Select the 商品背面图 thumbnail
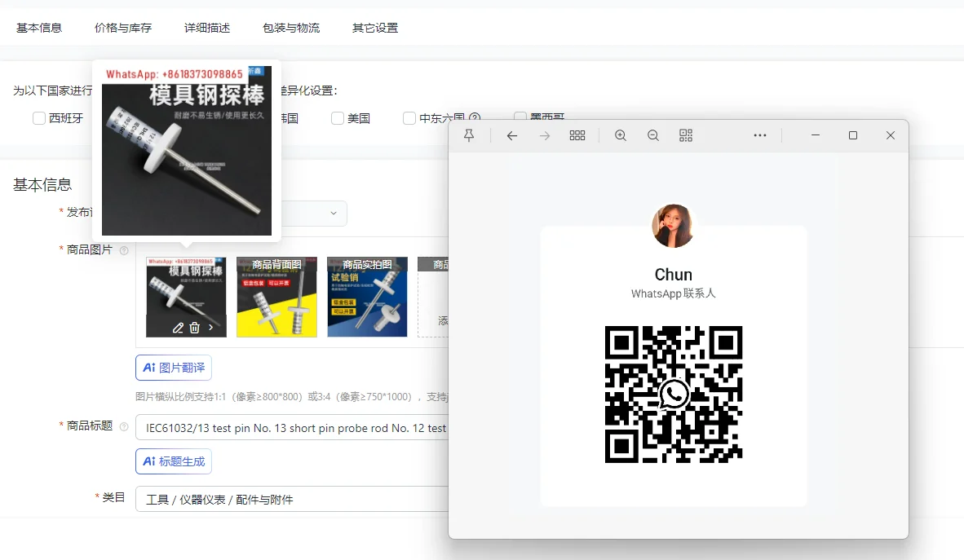The image size is (964, 560). pyautogui.click(x=276, y=298)
